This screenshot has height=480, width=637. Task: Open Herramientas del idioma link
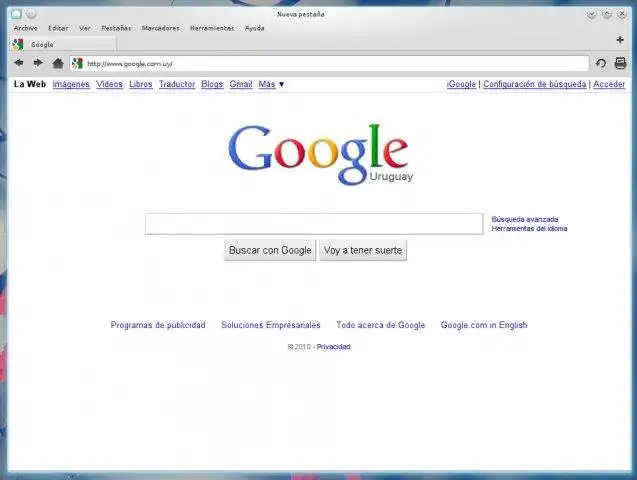coord(529,229)
